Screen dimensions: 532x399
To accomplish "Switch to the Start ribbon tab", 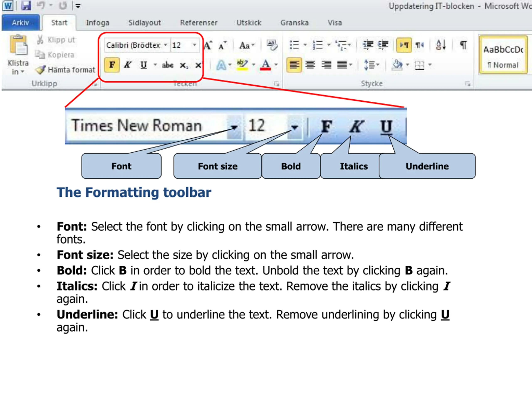I will click(59, 23).
